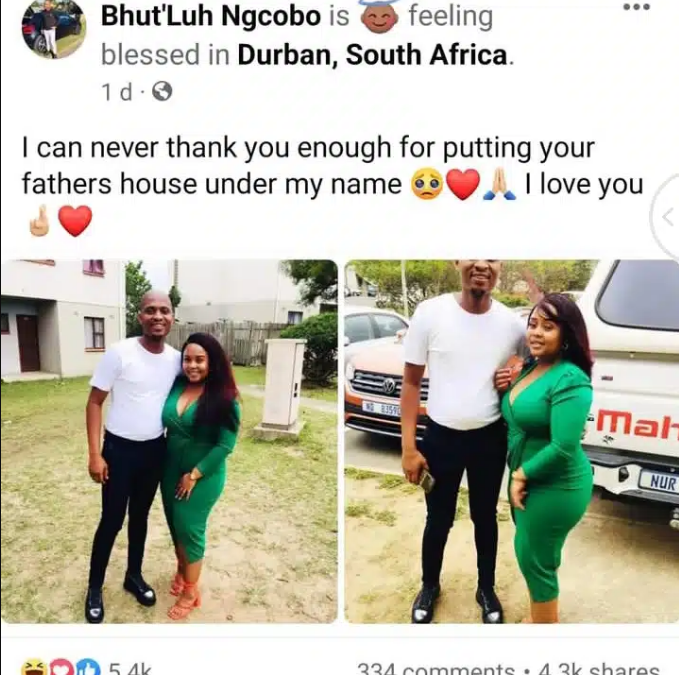Viewport: 679px width, 675px height.
Task: Open the 334 comments link
Action: coord(436,669)
